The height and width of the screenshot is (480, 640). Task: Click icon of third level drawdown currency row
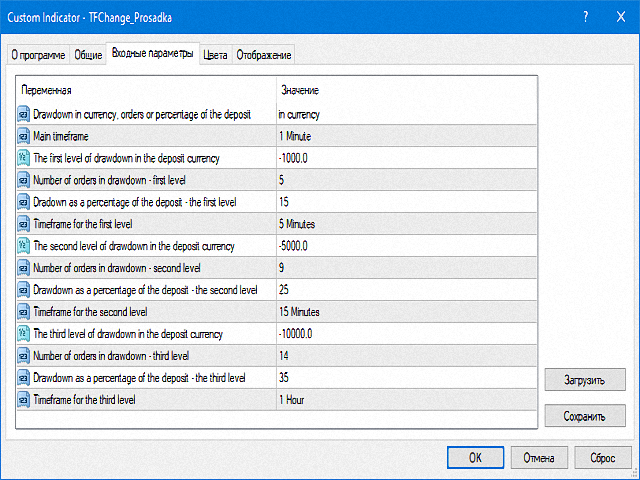24,334
